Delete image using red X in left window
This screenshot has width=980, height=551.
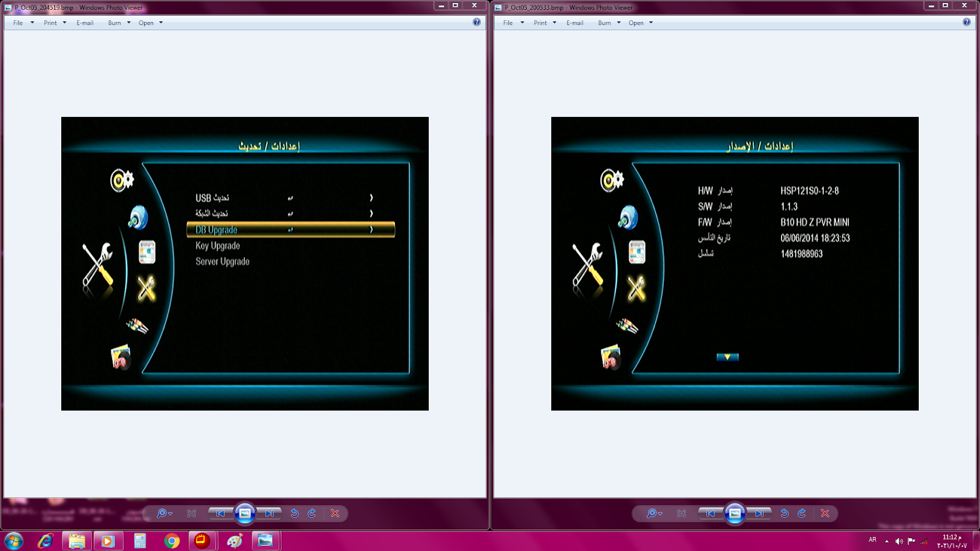click(335, 513)
